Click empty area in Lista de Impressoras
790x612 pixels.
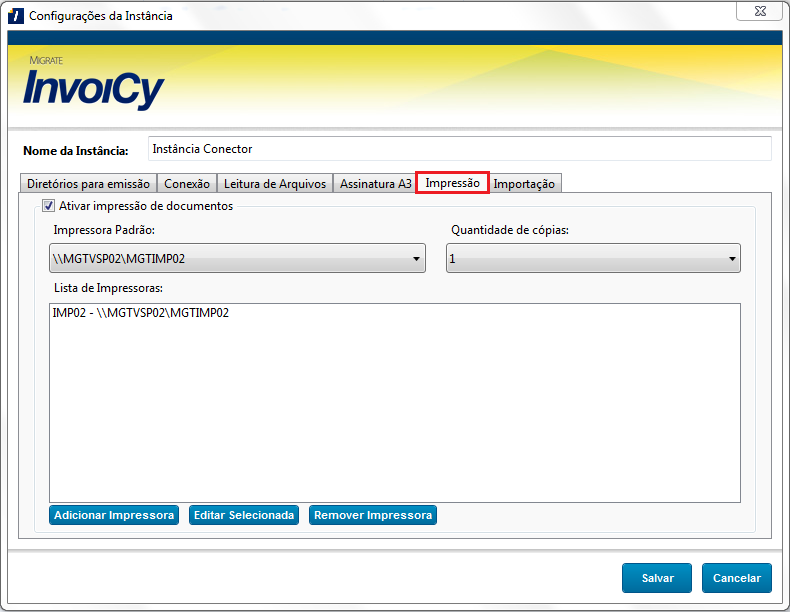[394, 420]
